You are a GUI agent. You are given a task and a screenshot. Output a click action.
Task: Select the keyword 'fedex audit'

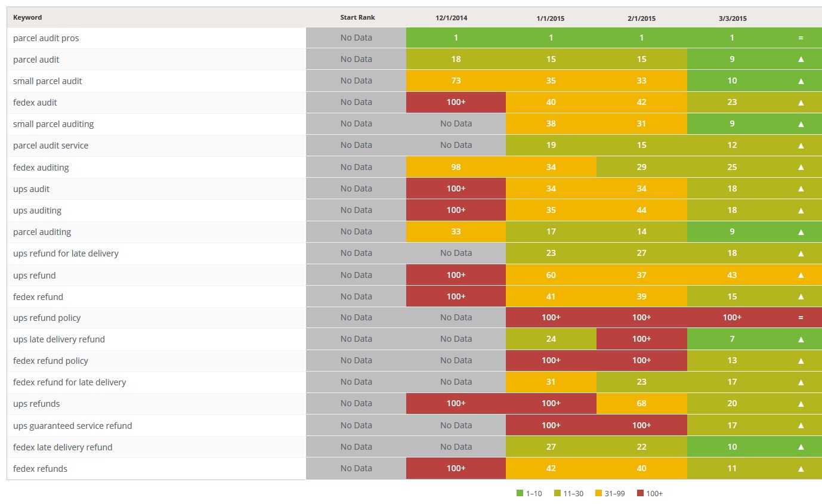(35, 103)
